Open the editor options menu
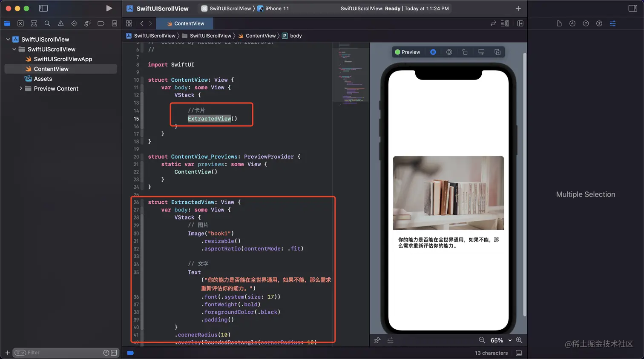 click(x=505, y=23)
